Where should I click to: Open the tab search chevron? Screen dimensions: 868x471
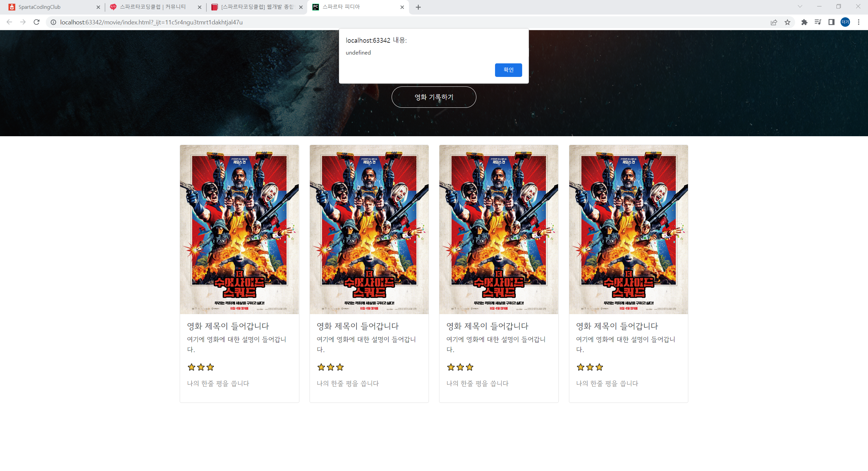point(800,6)
